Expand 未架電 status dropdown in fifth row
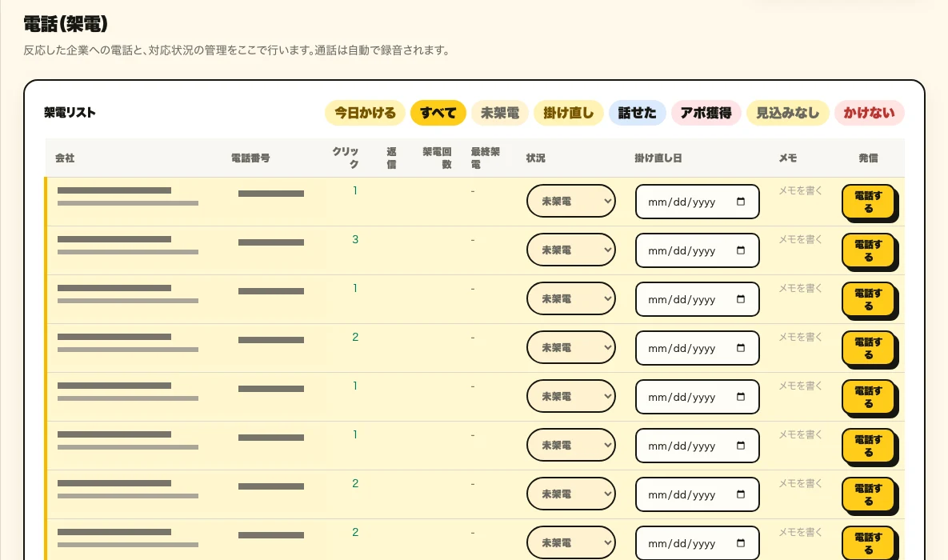 click(x=571, y=396)
